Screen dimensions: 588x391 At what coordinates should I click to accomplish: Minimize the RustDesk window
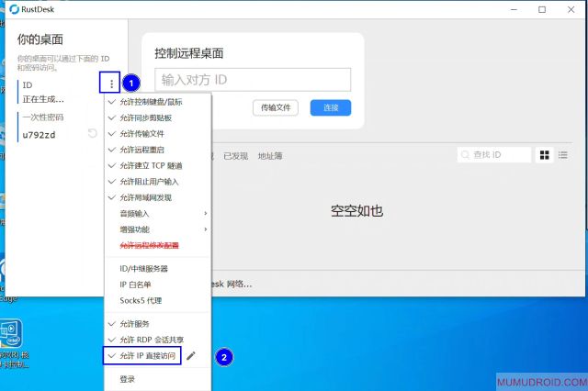tap(514, 9)
